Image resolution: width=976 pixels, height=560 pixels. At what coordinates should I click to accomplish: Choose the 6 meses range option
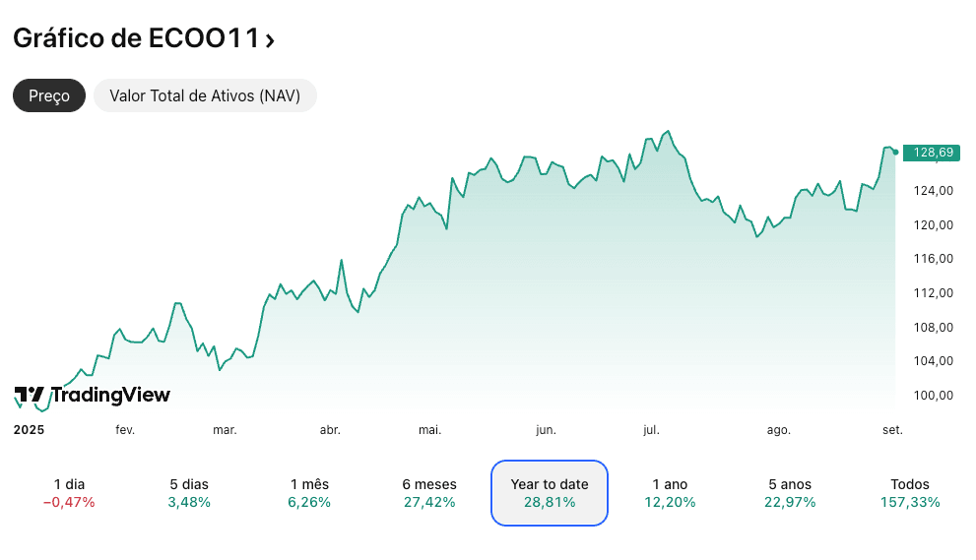(x=429, y=493)
